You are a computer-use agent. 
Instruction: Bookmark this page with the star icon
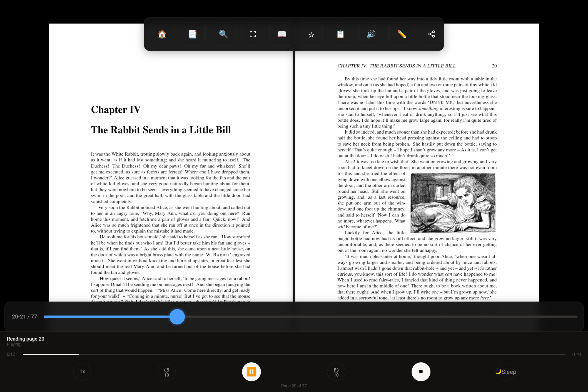pos(311,34)
